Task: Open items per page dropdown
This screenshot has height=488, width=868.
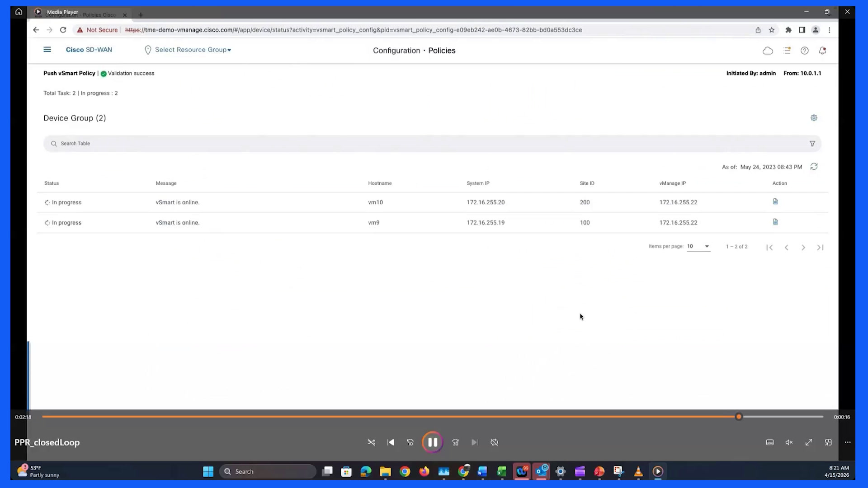Action: (698, 246)
